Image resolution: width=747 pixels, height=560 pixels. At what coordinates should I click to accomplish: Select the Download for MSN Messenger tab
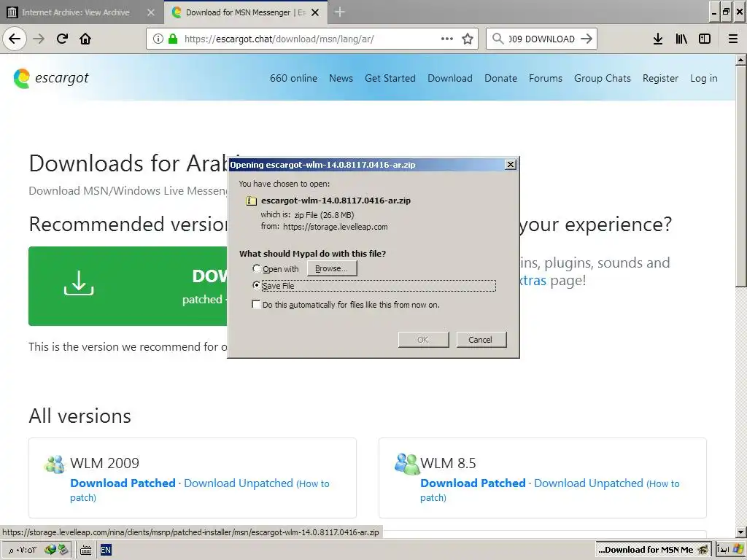coord(245,12)
